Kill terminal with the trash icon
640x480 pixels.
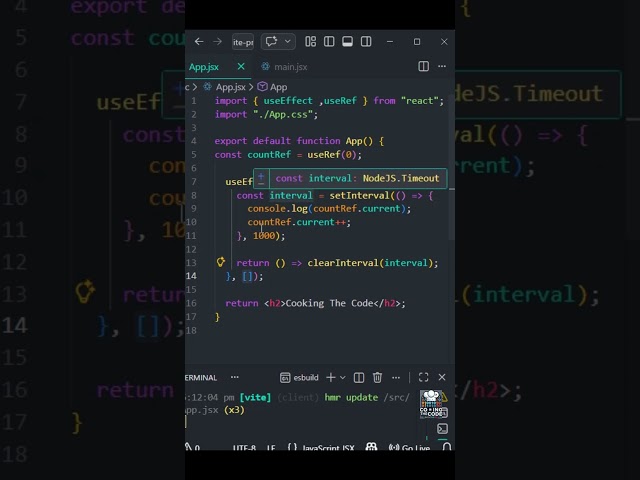point(378,378)
